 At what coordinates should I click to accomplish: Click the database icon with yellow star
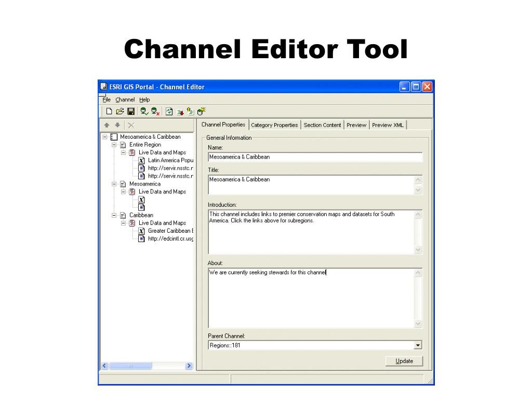pos(201,111)
